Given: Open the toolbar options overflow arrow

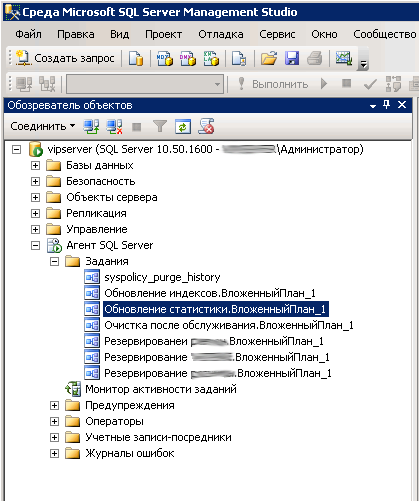Looking at the screenshot, I should (363, 64).
